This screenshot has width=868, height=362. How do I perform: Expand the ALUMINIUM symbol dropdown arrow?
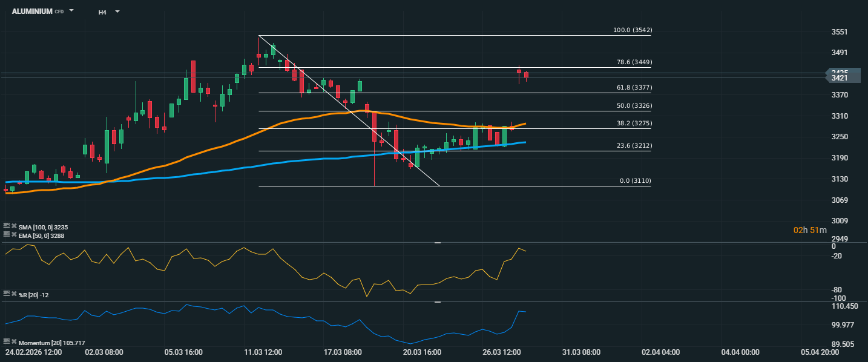71,11
